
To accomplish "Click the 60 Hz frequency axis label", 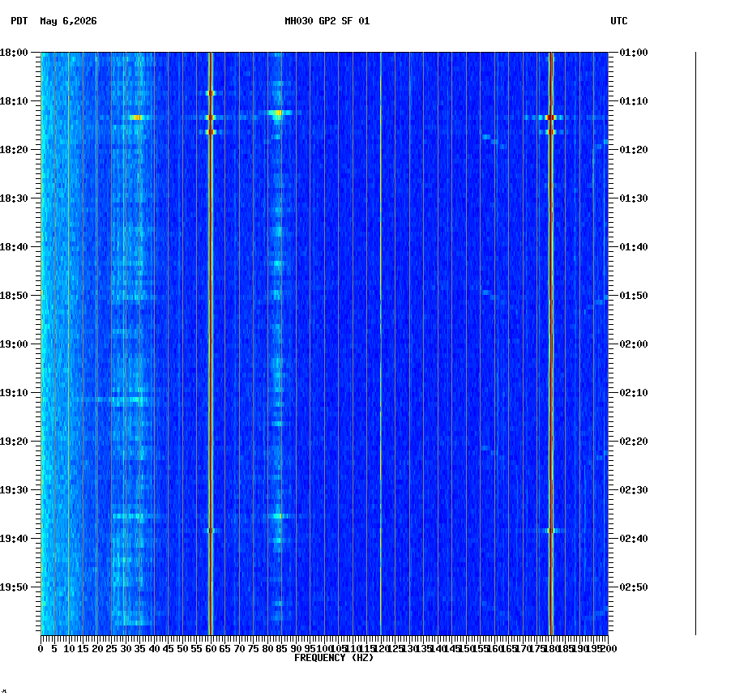I will (x=211, y=649).
